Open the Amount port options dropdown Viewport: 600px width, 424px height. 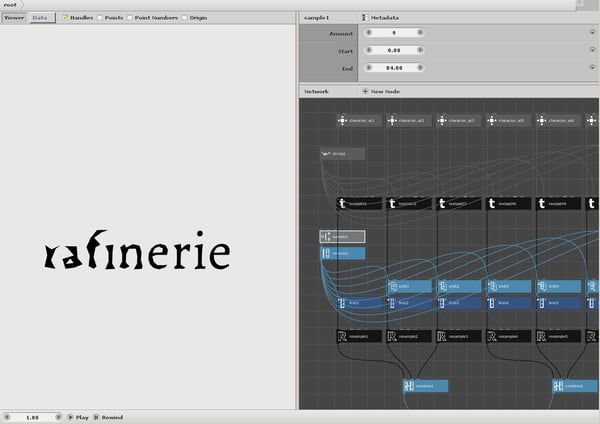[592, 33]
